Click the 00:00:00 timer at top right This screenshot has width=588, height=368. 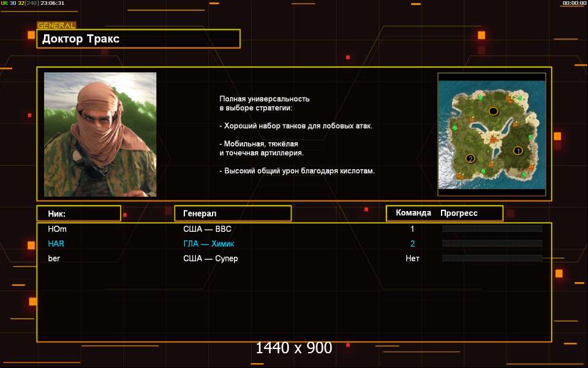[x=574, y=3]
